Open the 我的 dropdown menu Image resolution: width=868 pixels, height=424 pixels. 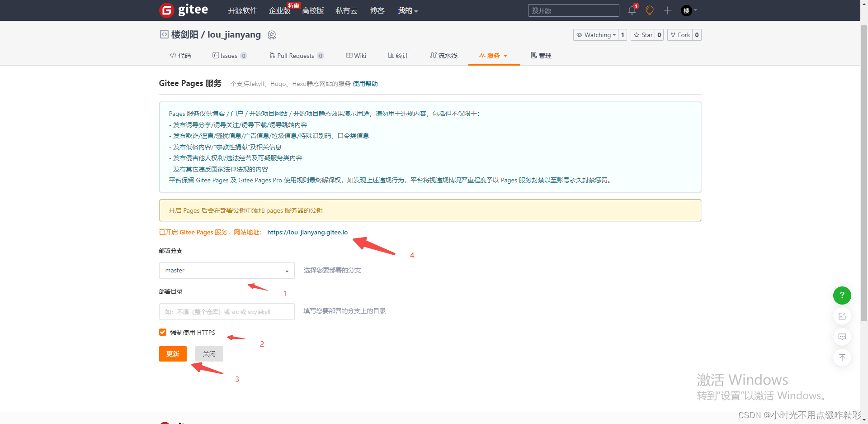point(408,10)
